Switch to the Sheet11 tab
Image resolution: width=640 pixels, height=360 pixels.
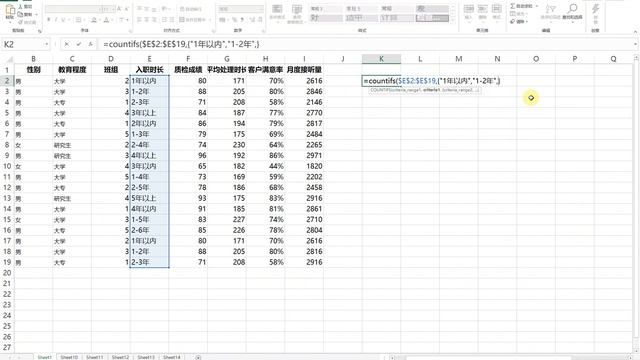[94, 357]
